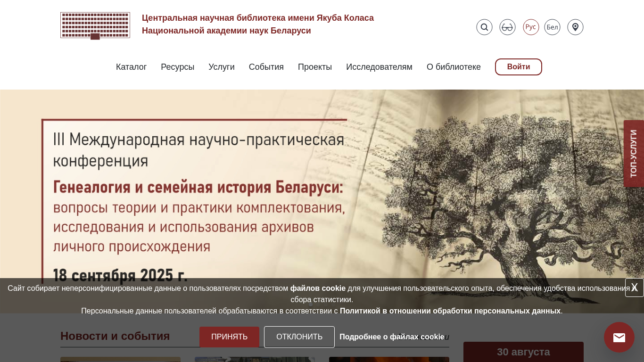
Task: Click the library name title link
Action: (x=258, y=24)
